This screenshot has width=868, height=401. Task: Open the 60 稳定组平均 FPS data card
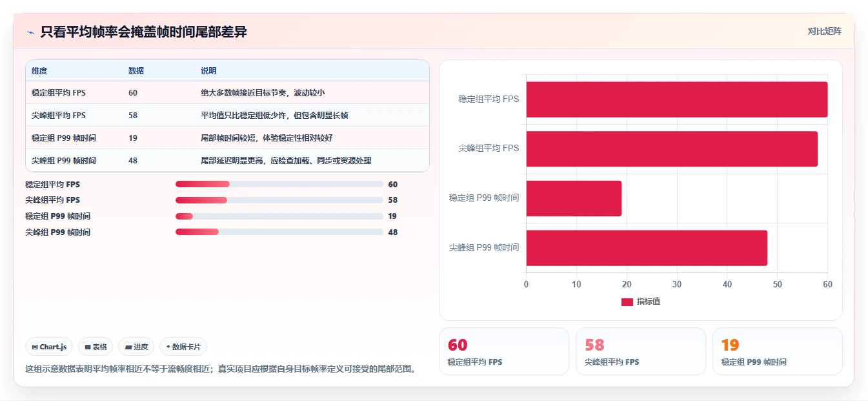(504, 351)
